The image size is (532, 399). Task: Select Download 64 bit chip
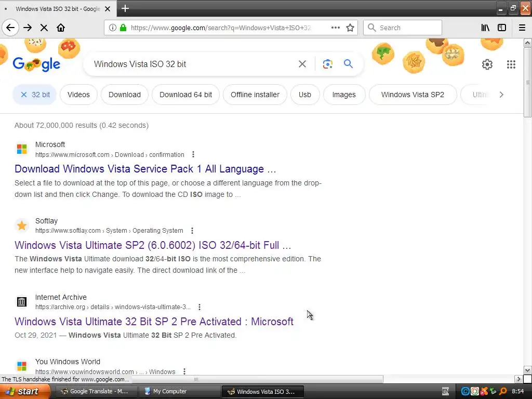pos(185,95)
